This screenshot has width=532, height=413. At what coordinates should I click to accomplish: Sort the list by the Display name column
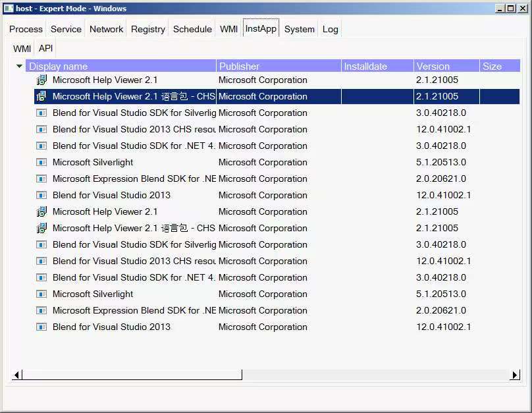122,67
